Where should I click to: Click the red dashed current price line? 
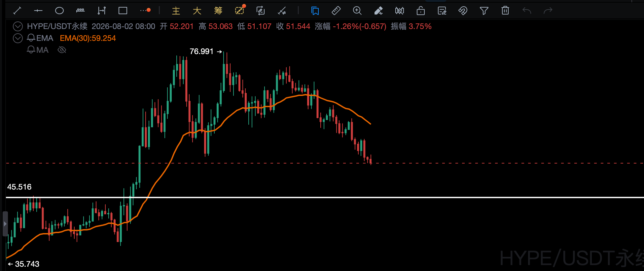(325, 163)
